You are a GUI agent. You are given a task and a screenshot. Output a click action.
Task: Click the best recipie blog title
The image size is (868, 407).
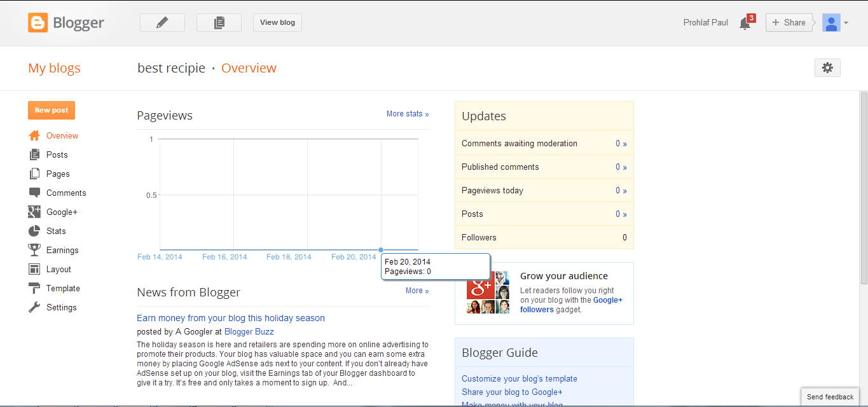[172, 68]
